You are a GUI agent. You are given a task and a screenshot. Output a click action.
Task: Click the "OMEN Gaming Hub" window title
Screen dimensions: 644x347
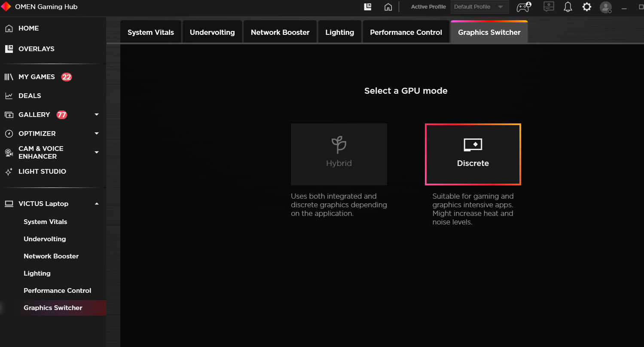[x=46, y=7]
